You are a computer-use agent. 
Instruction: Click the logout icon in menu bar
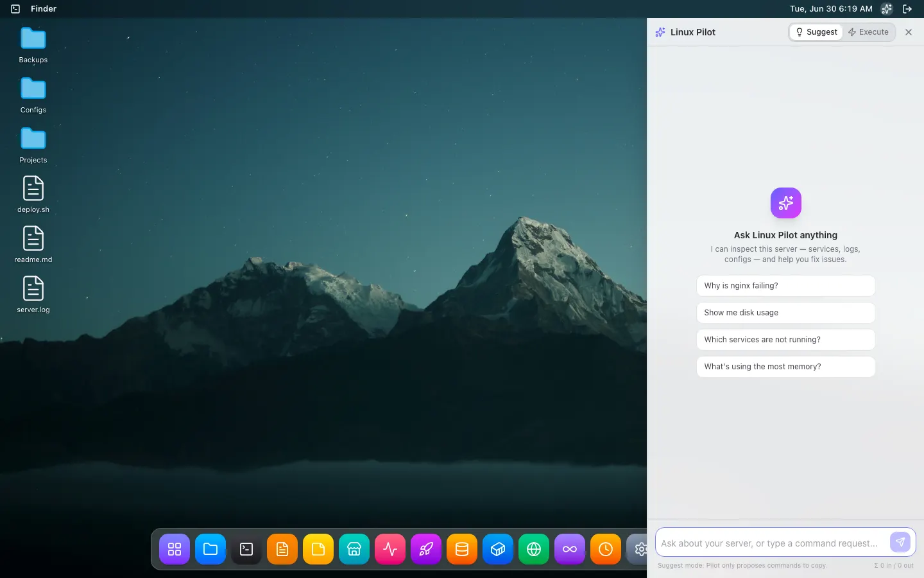pos(907,9)
